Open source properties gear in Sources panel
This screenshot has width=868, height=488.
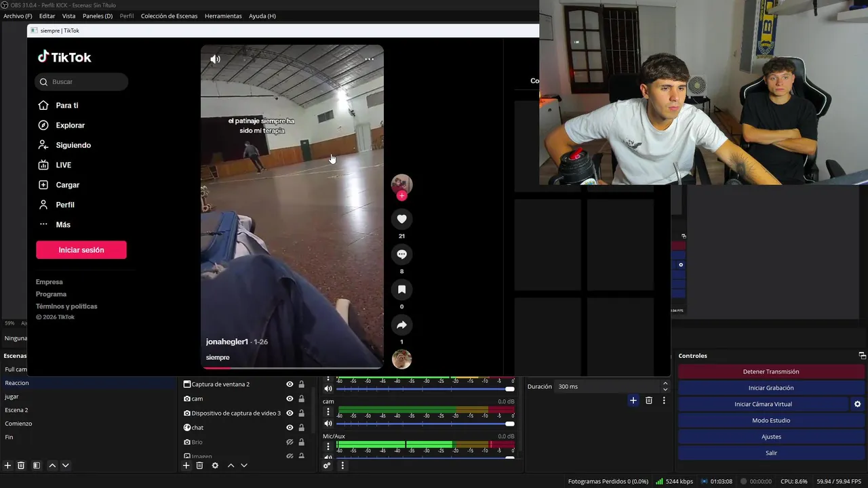[215, 466]
